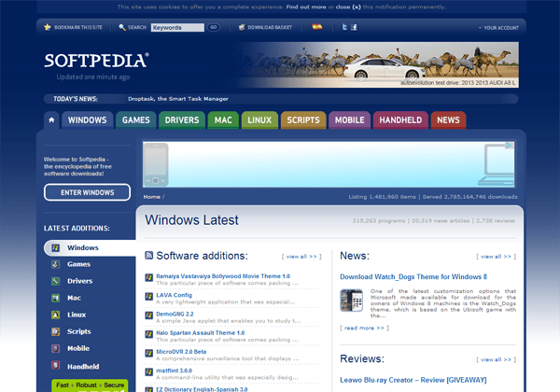This screenshot has height=392, width=560.
Task: Click the GO search button
Action: (x=213, y=27)
